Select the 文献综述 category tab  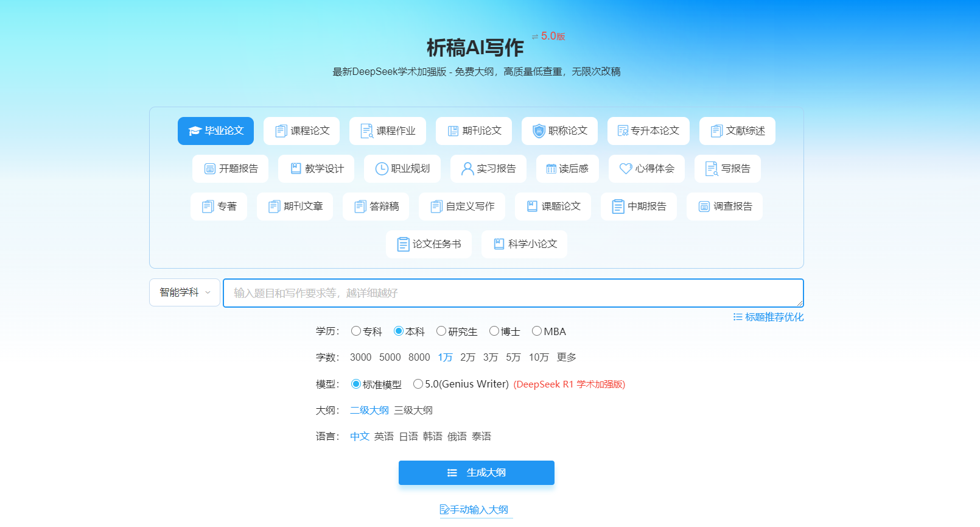tap(737, 131)
